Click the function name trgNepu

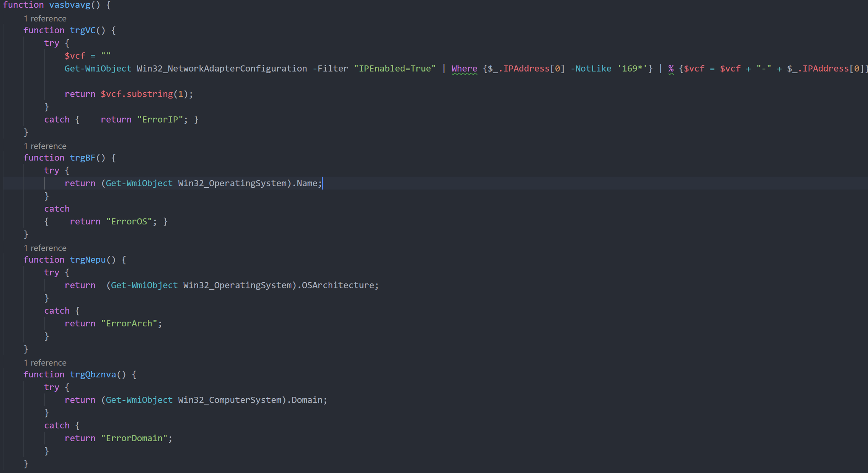pos(88,260)
